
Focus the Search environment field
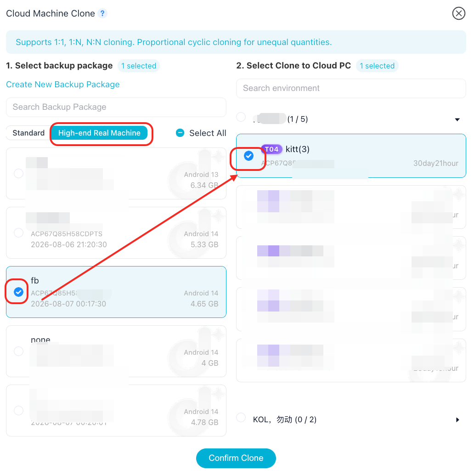351,88
